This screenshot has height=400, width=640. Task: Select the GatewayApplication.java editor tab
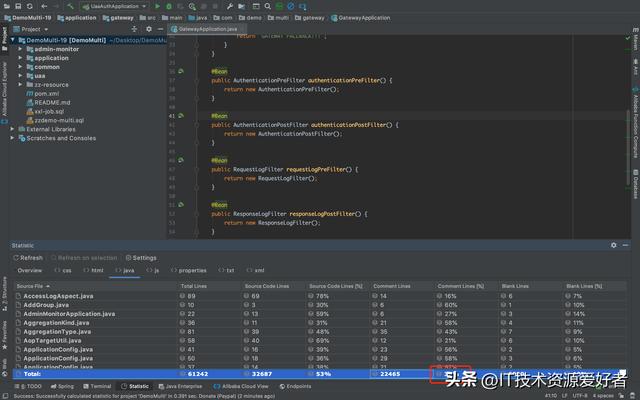point(208,29)
